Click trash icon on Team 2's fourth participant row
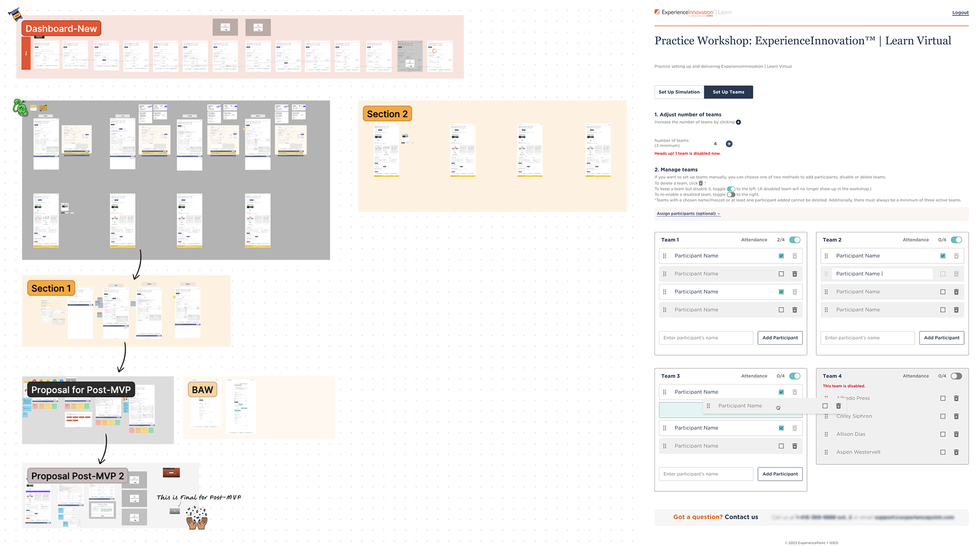The height and width of the screenshot is (546, 980). tap(957, 310)
